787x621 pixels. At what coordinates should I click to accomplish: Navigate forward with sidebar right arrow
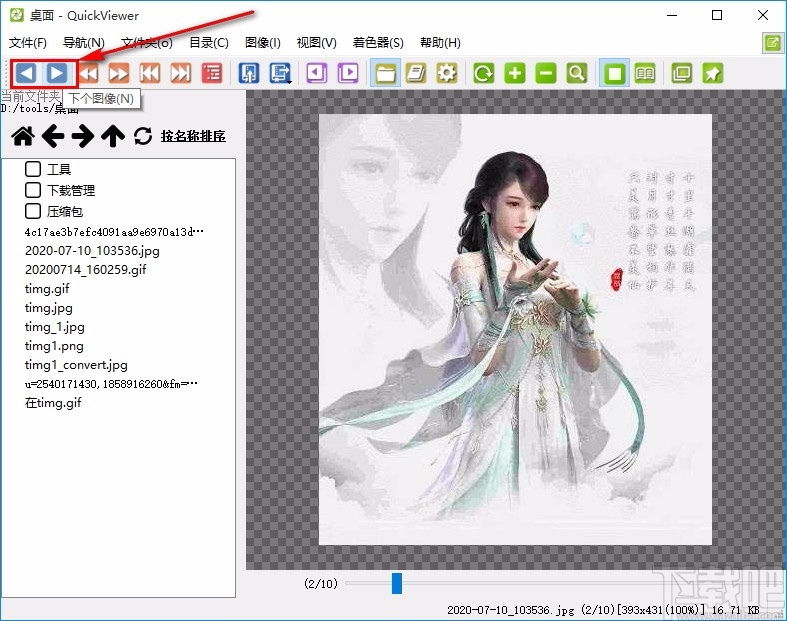pyautogui.click(x=83, y=136)
